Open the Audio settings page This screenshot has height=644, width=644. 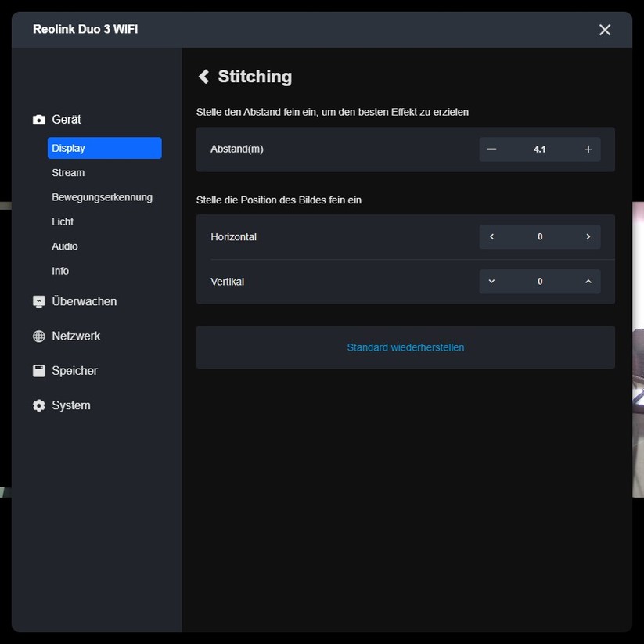coord(64,246)
